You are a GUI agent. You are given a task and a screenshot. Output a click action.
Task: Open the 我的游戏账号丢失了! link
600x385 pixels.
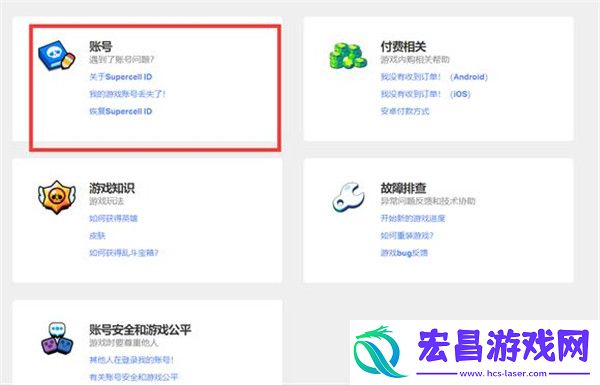point(127,94)
